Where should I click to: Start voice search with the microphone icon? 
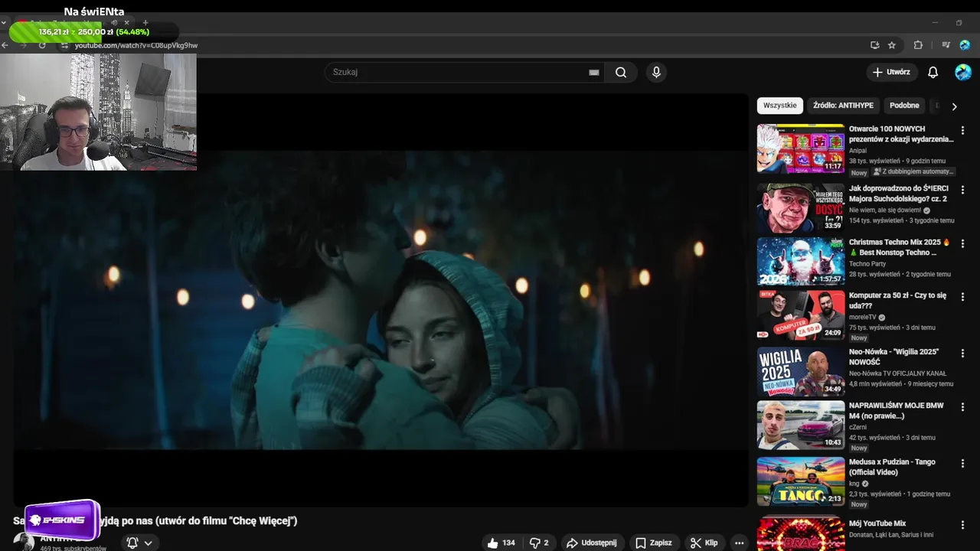(x=656, y=72)
